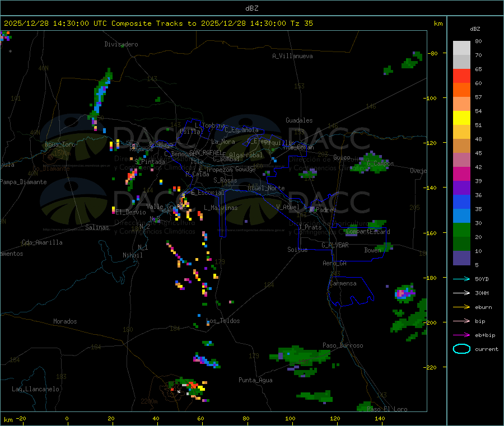Click the dBZ title at top
Viewport: 504px width, 426px height.
tap(251, 8)
